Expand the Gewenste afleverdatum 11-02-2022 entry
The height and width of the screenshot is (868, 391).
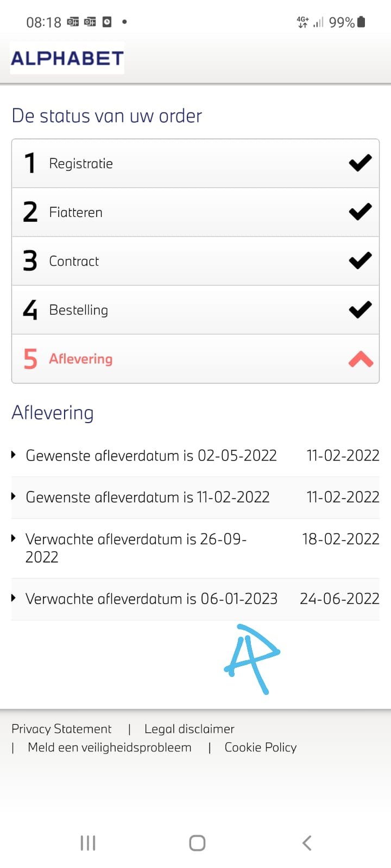14,496
